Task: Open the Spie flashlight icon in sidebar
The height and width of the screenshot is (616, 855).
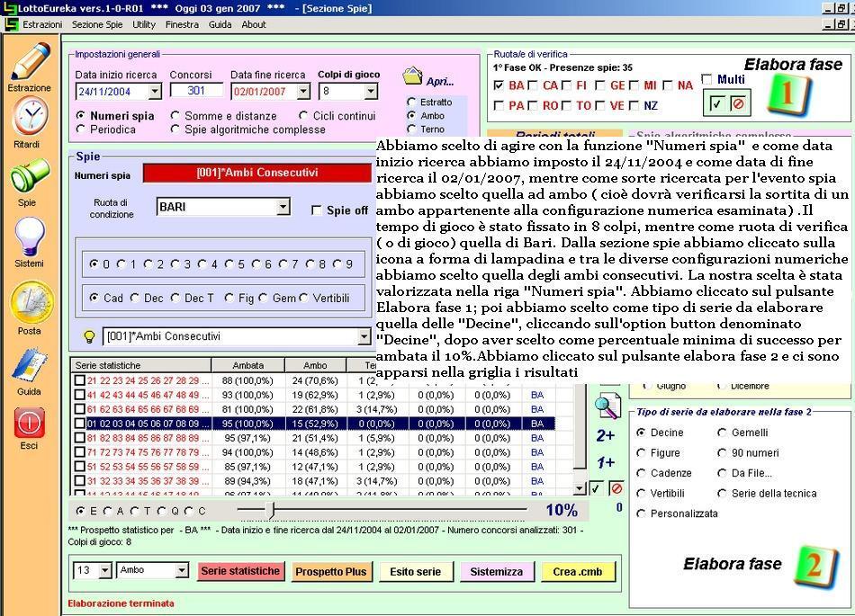Action: 30,176
